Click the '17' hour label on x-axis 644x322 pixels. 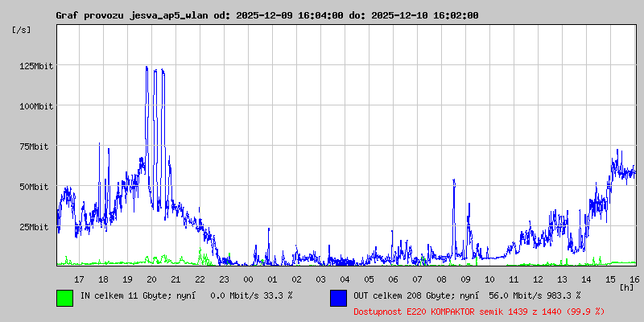(x=79, y=279)
